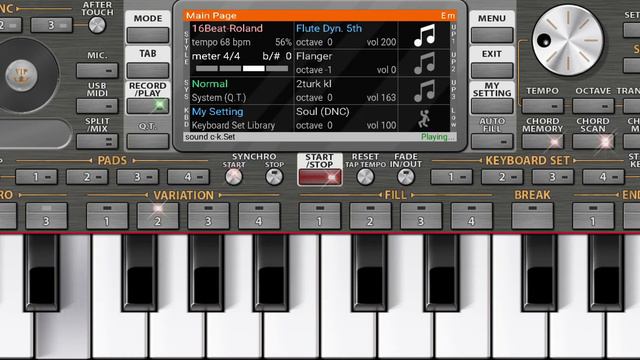Turn the large silver dial
640x360 pixels.
(x=568, y=40)
